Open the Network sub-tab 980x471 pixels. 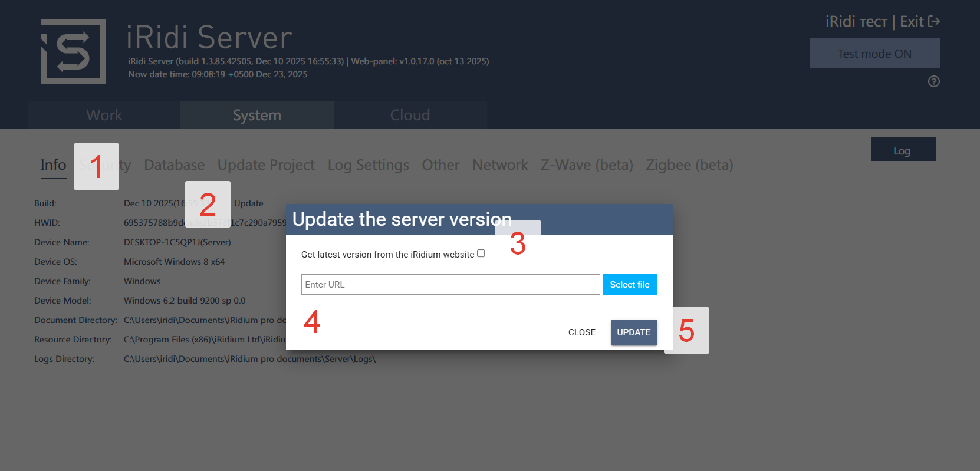[500, 165]
